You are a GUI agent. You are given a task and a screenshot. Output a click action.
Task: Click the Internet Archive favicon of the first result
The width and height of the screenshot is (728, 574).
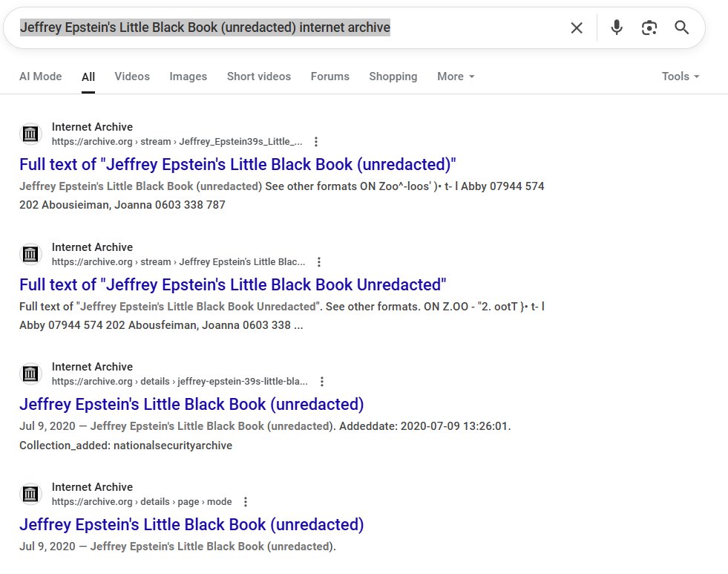[30, 134]
